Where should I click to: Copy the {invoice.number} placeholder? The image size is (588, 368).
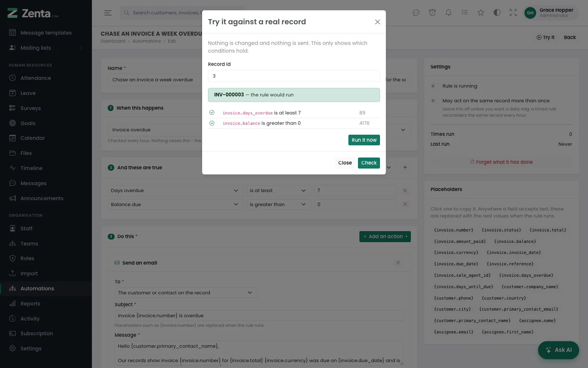(x=453, y=230)
